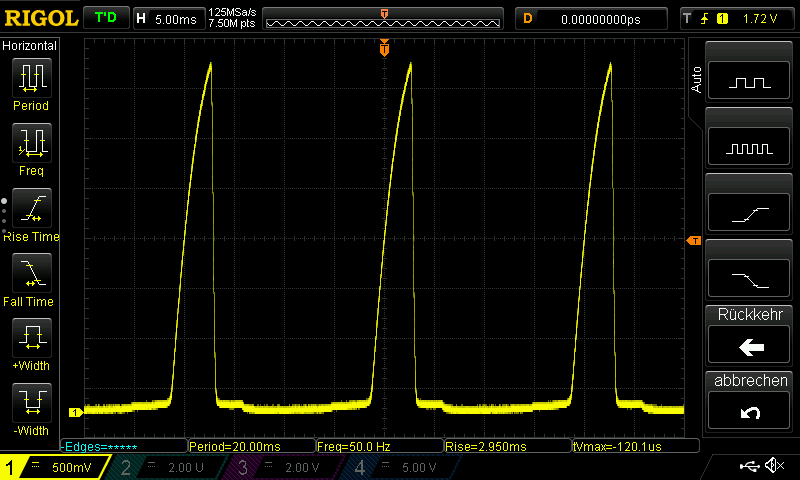The height and width of the screenshot is (480, 800).
Task: Pick the single-period square wave display option
Action: 751,82
